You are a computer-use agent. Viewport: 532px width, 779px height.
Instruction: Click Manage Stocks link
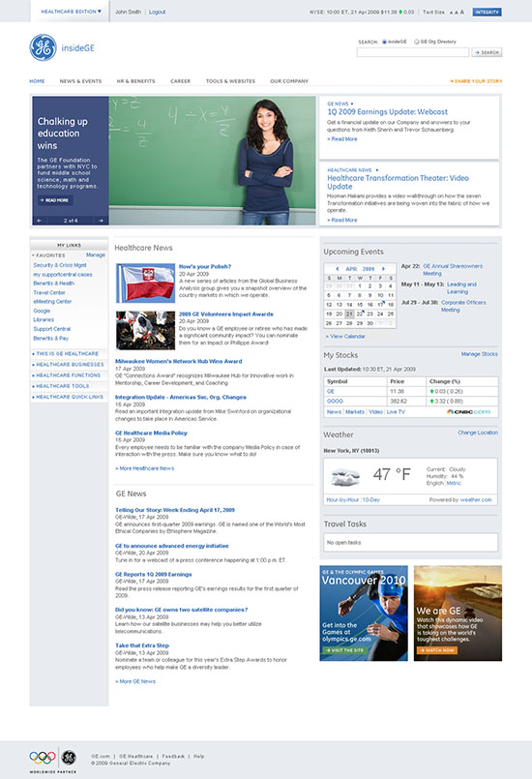click(x=480, y=354)
